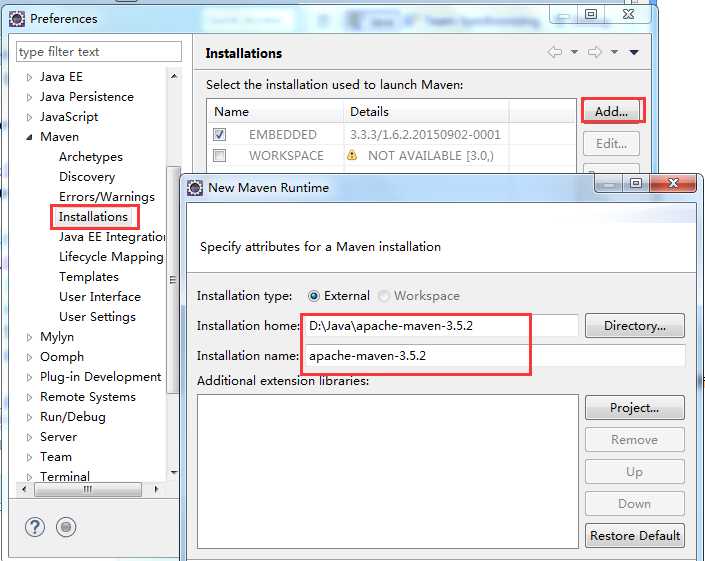Click the Details column header
Viewport: 705px width, 561px height.
[x=426, y=111]
